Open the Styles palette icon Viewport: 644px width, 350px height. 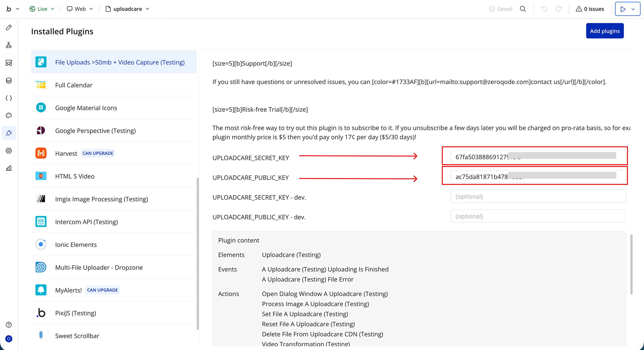(x=9, y=115)
